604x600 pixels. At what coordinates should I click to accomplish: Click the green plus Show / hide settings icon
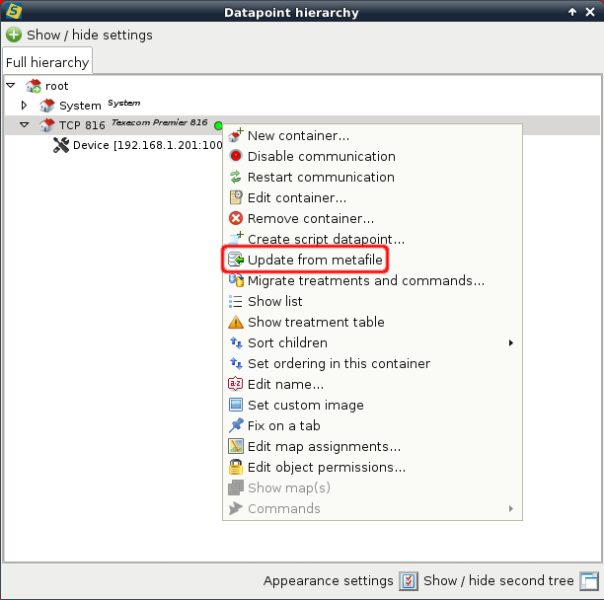pos(14,35)
